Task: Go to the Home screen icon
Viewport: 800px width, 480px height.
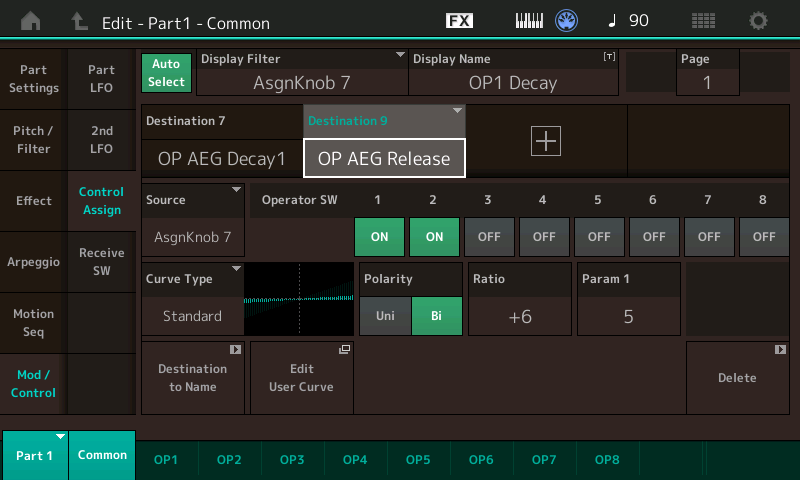Action: [31, 20]
